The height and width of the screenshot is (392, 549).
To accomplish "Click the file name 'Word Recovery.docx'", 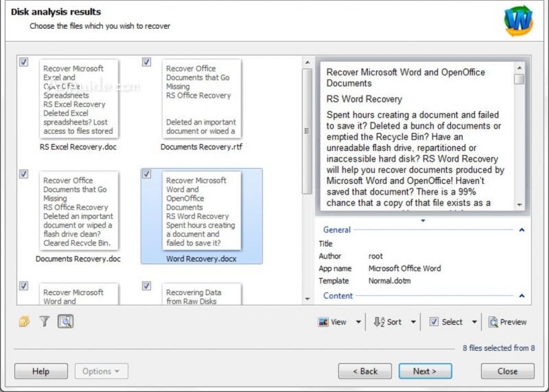I will 201,259.
